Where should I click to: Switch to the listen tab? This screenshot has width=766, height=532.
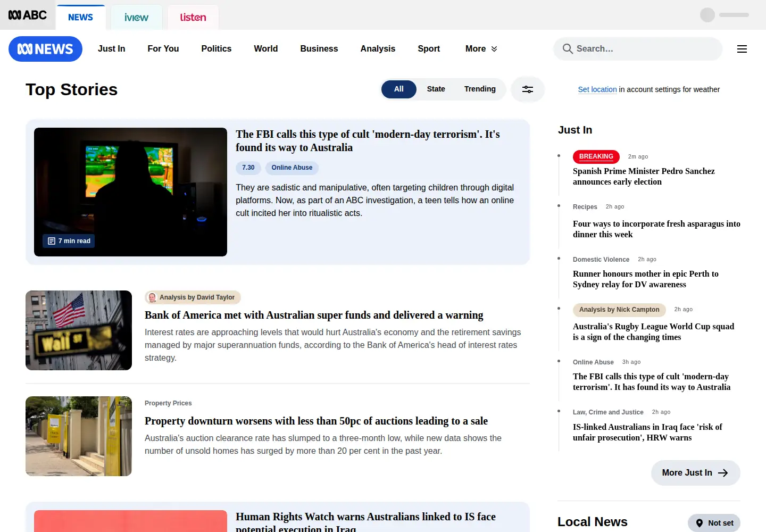click(193, 18)
